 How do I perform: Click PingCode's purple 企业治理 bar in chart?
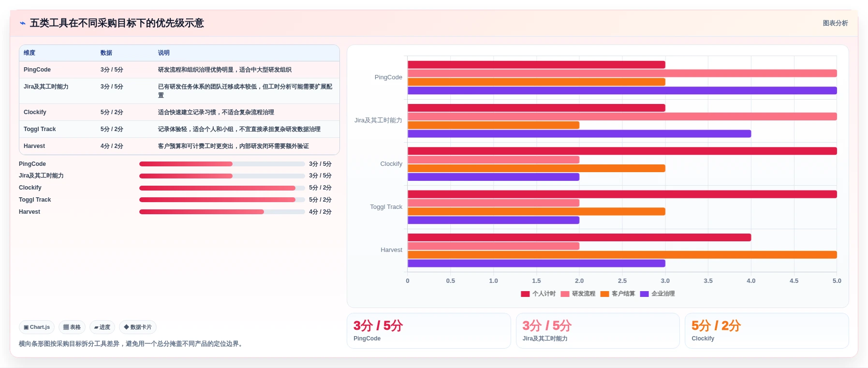(x=622, y=90)
